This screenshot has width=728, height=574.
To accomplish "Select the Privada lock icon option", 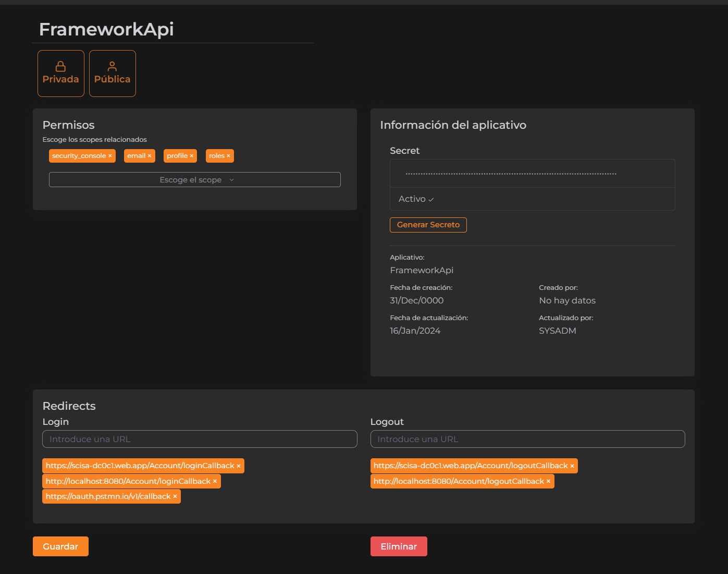I will pyautogui.click(x=60, y=74).
